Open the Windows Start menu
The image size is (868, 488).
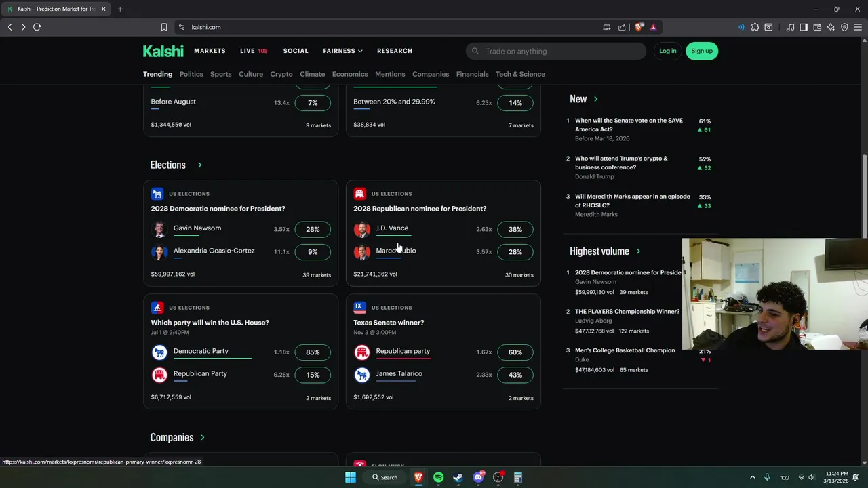351,477
